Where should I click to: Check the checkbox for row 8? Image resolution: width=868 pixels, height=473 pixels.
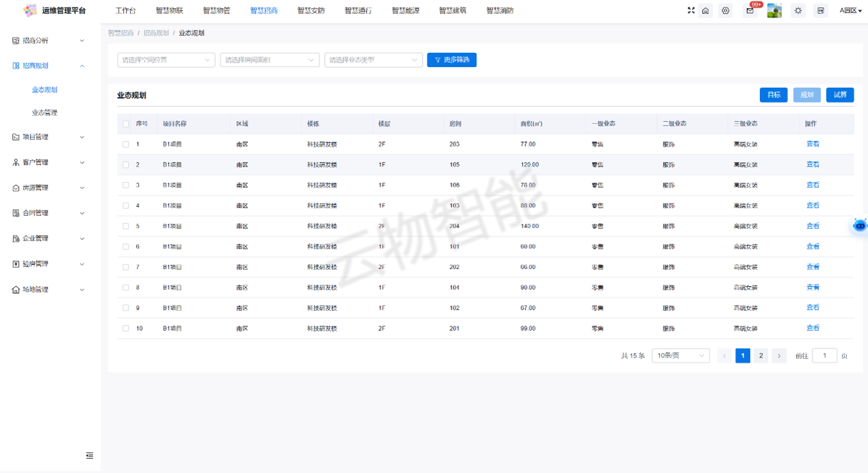point(126,287)
